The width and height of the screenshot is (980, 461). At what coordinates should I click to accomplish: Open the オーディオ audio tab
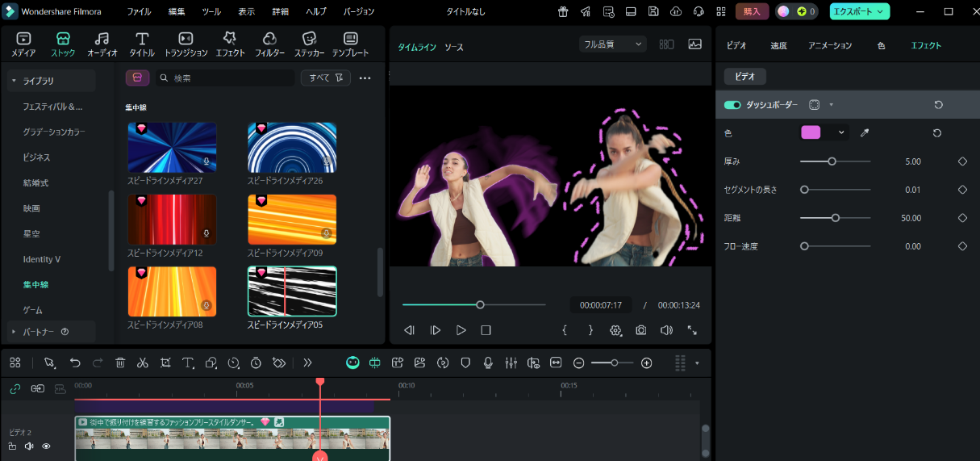pyautogui.click(x=102, y=44)
